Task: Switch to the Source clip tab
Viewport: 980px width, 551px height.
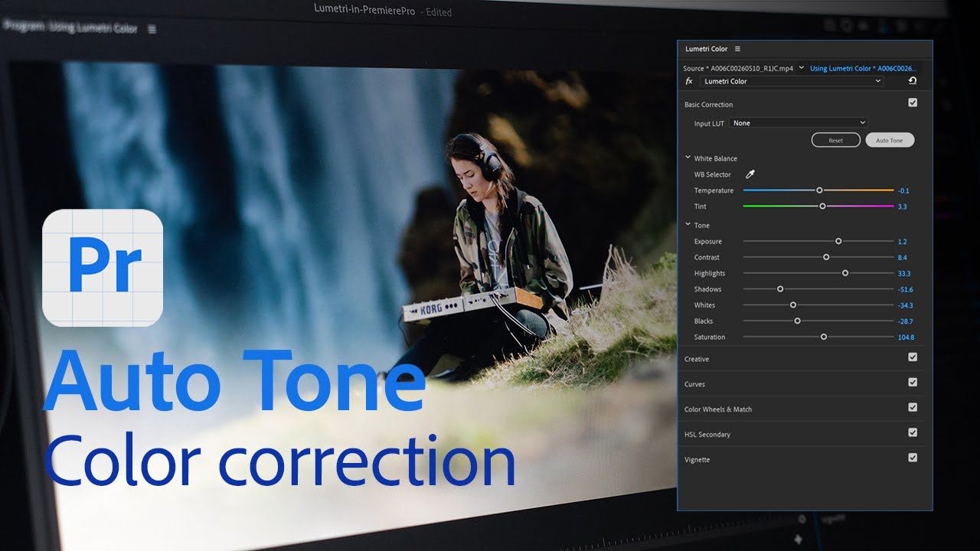Action: point(738,68)
